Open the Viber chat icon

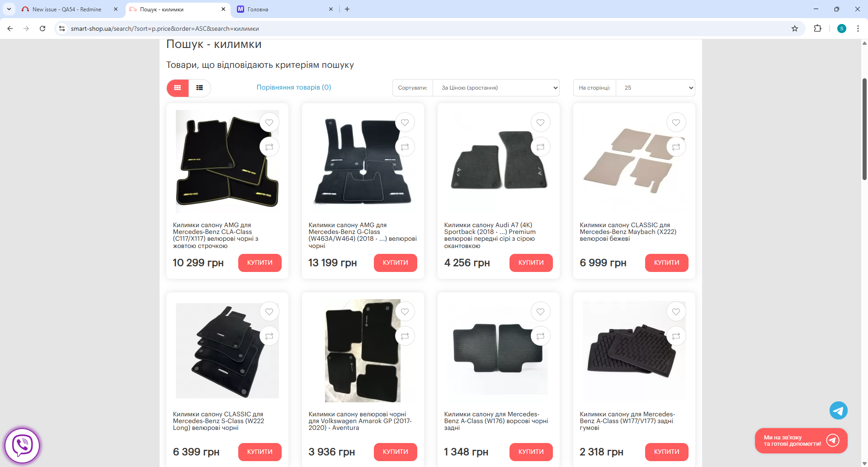(x=22, y=445)
